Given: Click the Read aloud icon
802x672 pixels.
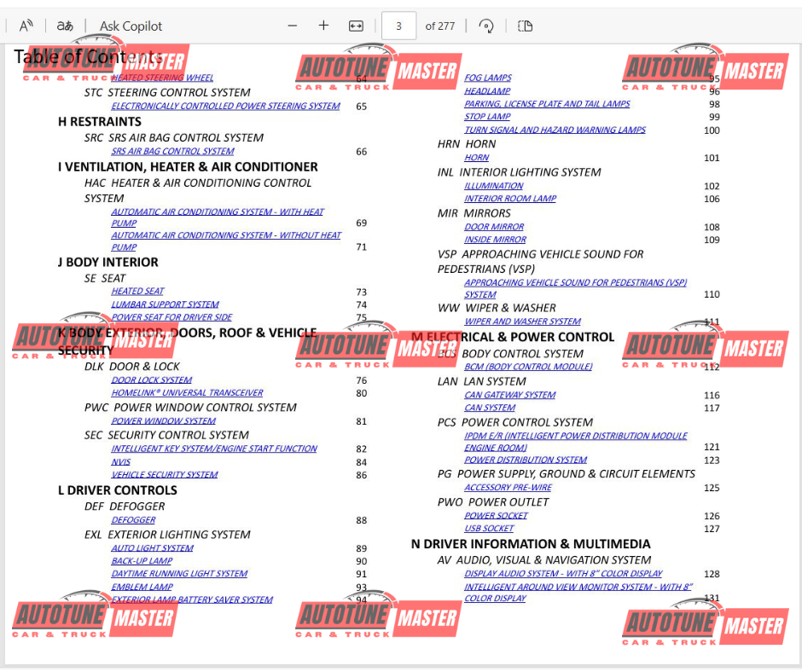Looking at the screenshot, I should (x=26, y=26).
